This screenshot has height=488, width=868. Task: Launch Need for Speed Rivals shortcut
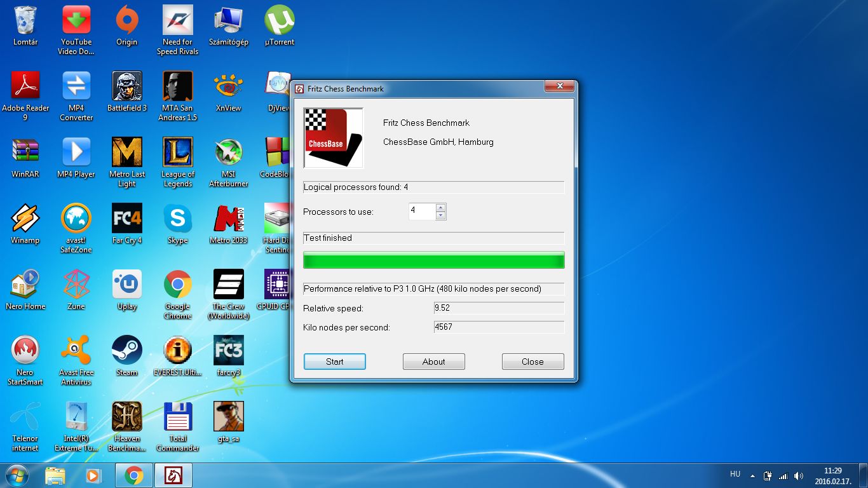coord(178,30)
